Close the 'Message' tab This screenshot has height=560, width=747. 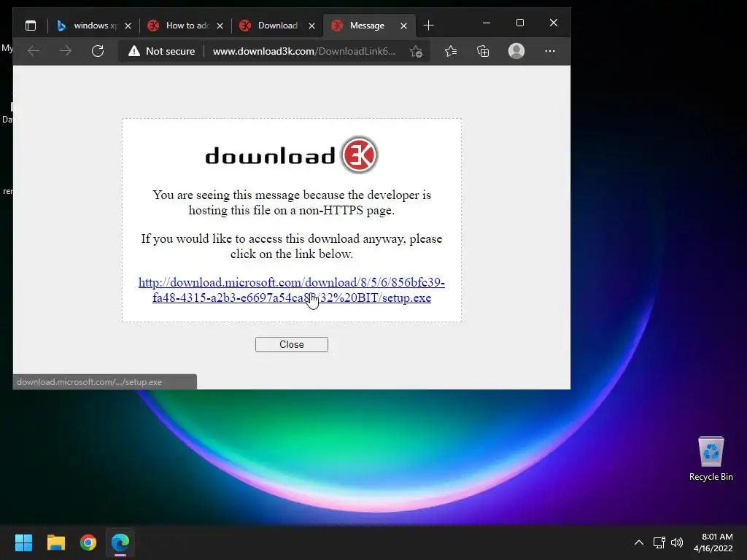403,26
